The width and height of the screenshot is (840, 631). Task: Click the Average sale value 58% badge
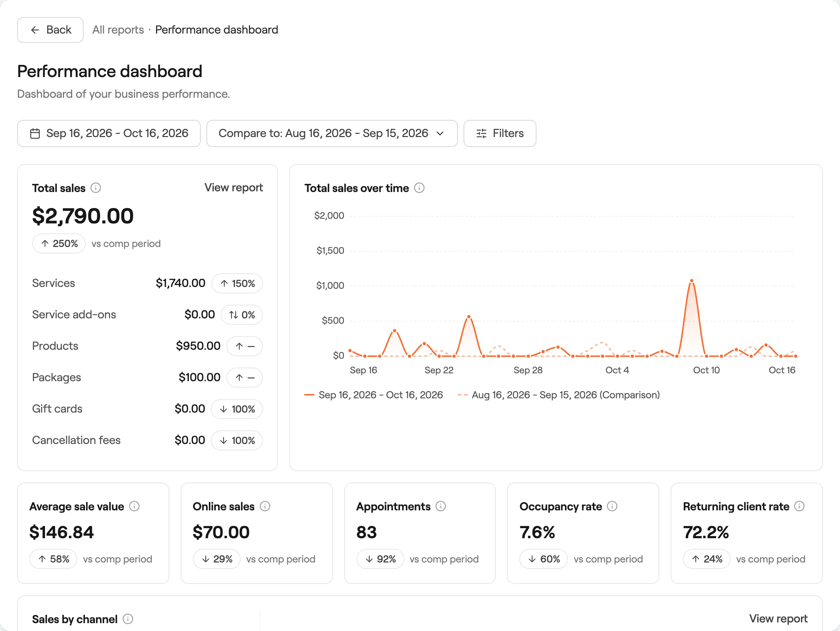(x=53, y=559)
